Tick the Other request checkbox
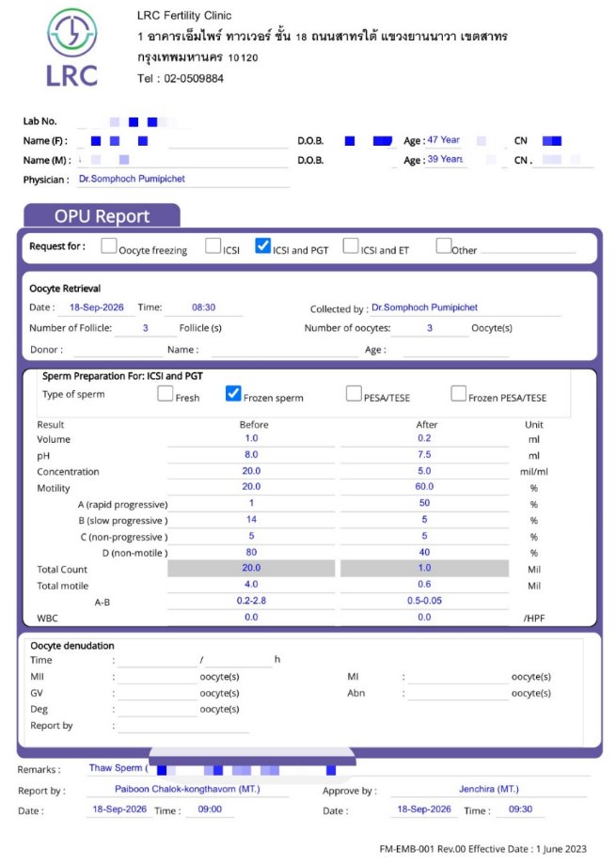The width and height of the screenshot is (616, 864). [444, 245]
